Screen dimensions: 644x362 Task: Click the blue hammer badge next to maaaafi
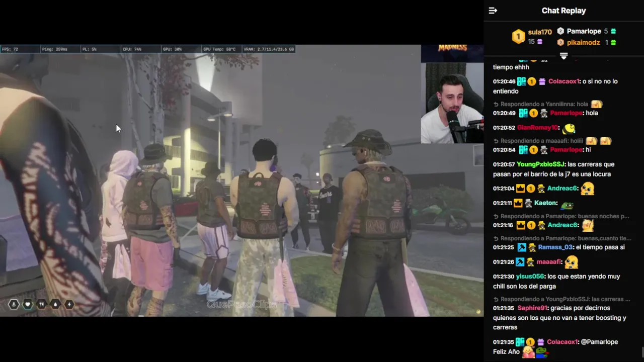[x=520, y=262]
